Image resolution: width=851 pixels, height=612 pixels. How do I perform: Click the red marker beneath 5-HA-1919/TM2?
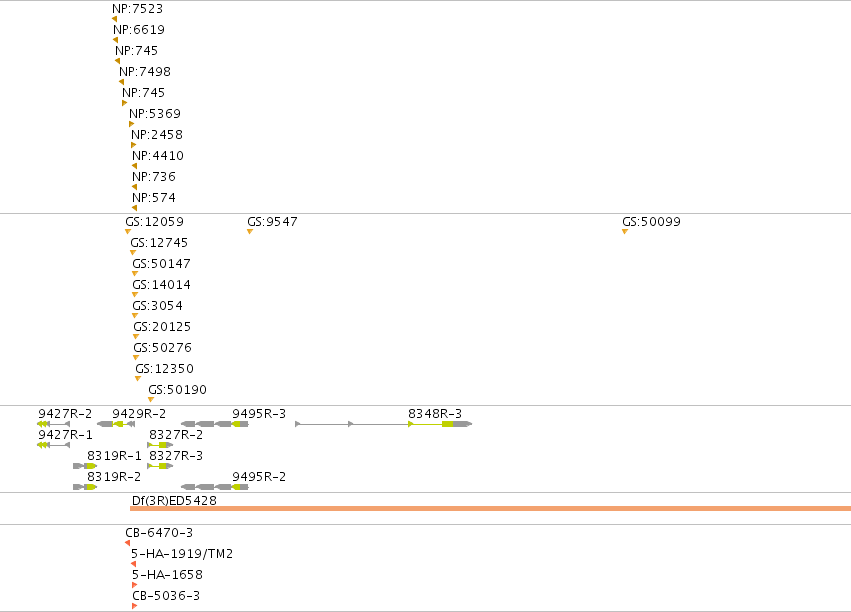coord(134,564)
